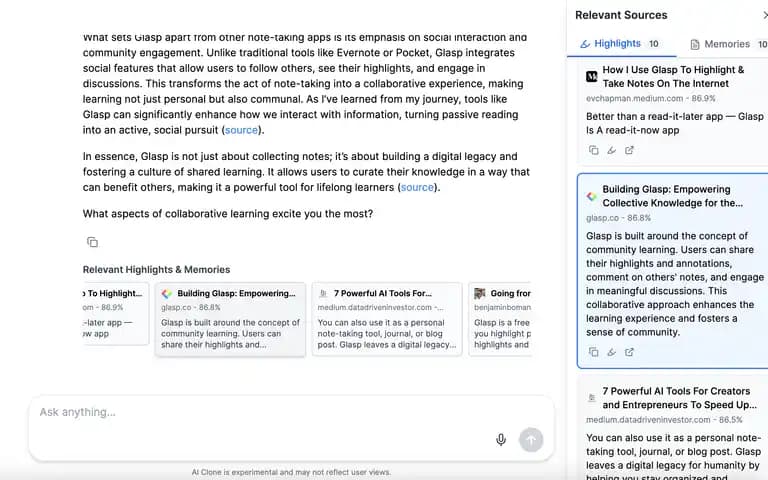Open the source link after 'social pursuit'
Viewport: 768px width, 480px height.
tap(241, 130)
